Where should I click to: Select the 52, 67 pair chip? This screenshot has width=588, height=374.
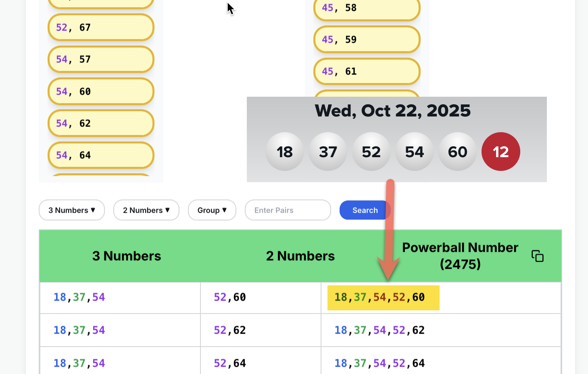[101, 27]
